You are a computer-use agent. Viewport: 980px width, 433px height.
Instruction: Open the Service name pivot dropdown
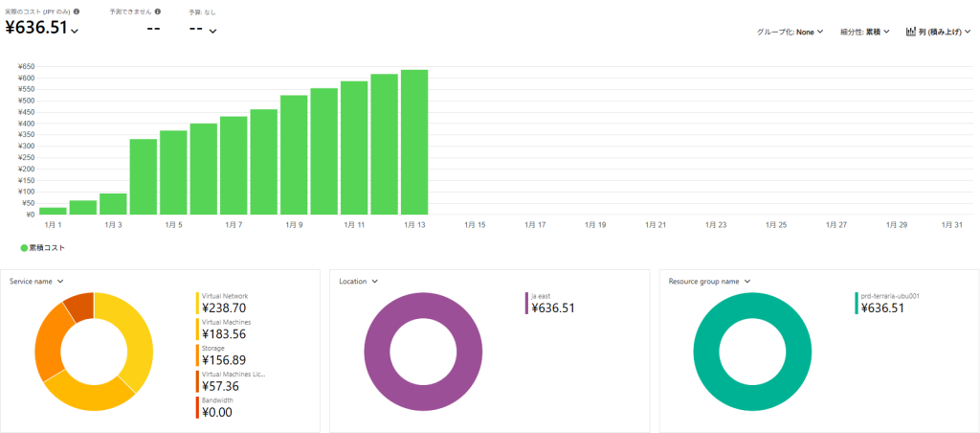point(37,282)
